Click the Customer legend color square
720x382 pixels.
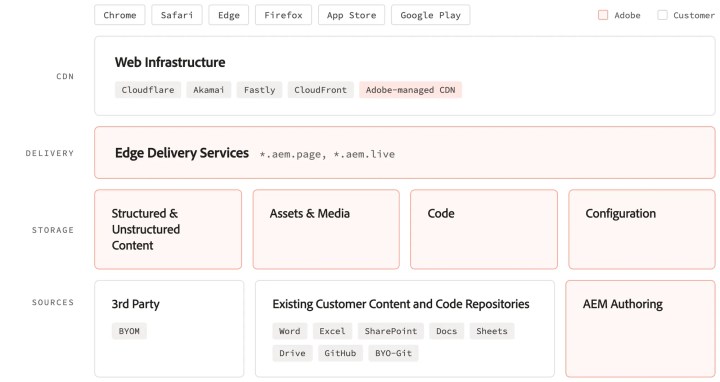(662, 15)
